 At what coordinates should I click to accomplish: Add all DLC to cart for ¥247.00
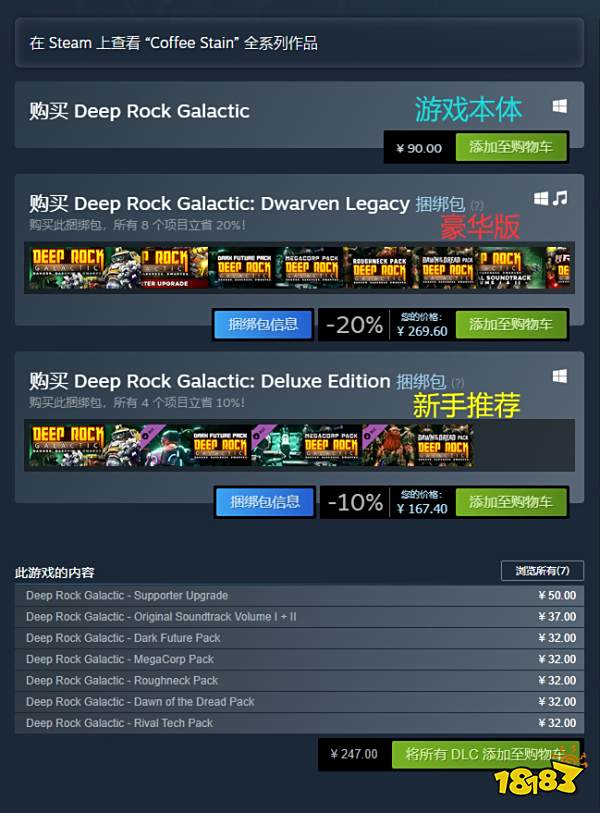tap(486, 754)
